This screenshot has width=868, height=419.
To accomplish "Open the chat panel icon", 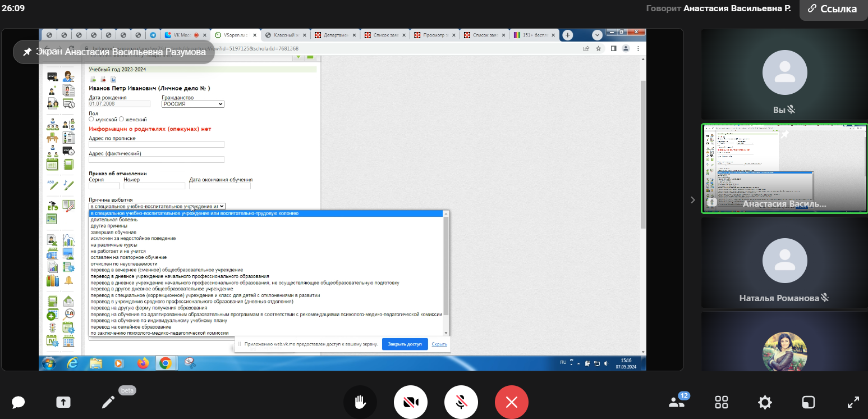I will coord(19,402).
